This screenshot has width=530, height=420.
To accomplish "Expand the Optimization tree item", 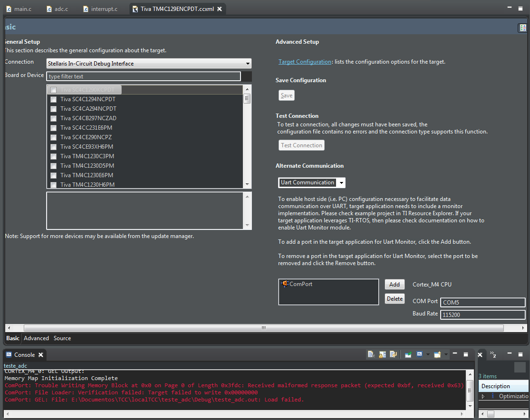I will point(483,396).
